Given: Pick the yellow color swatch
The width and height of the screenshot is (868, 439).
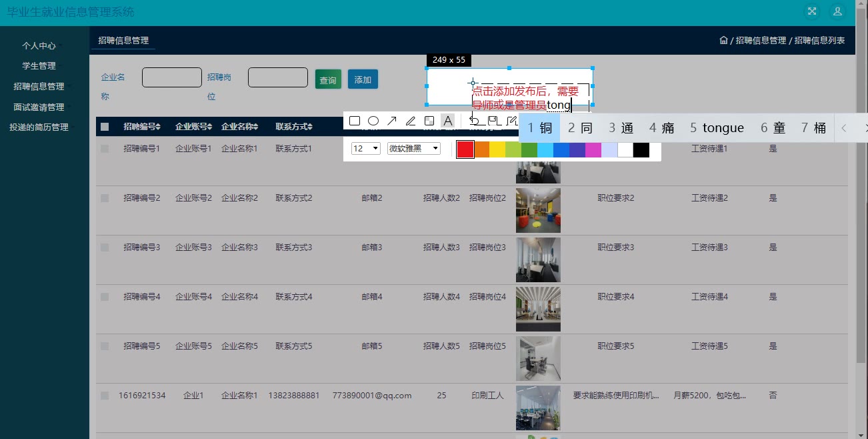Looking at the screenshot, I should [x=497, y=149].
